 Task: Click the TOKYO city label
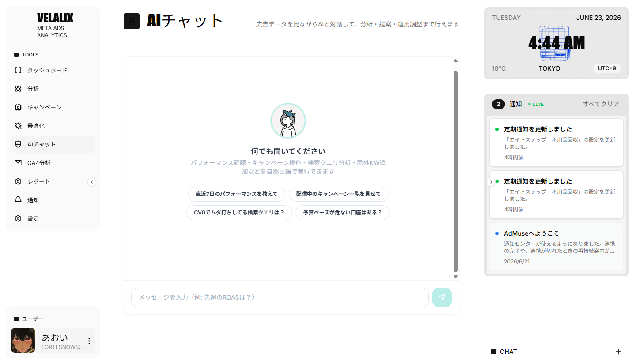549,68
